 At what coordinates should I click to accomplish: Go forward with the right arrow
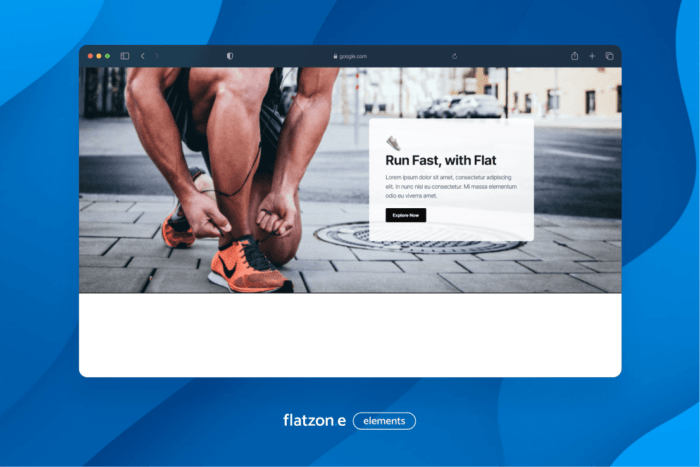click(x=156, y=56)
